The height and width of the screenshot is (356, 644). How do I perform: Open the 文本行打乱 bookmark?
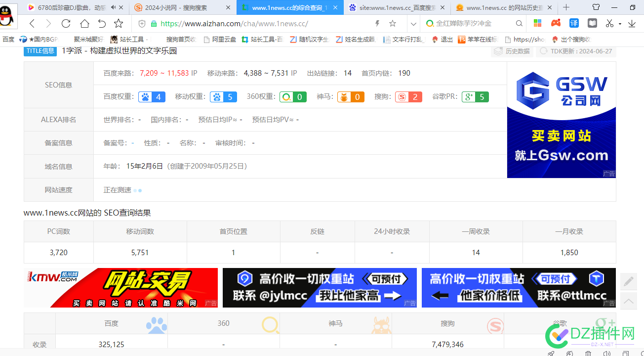point(404,40)
